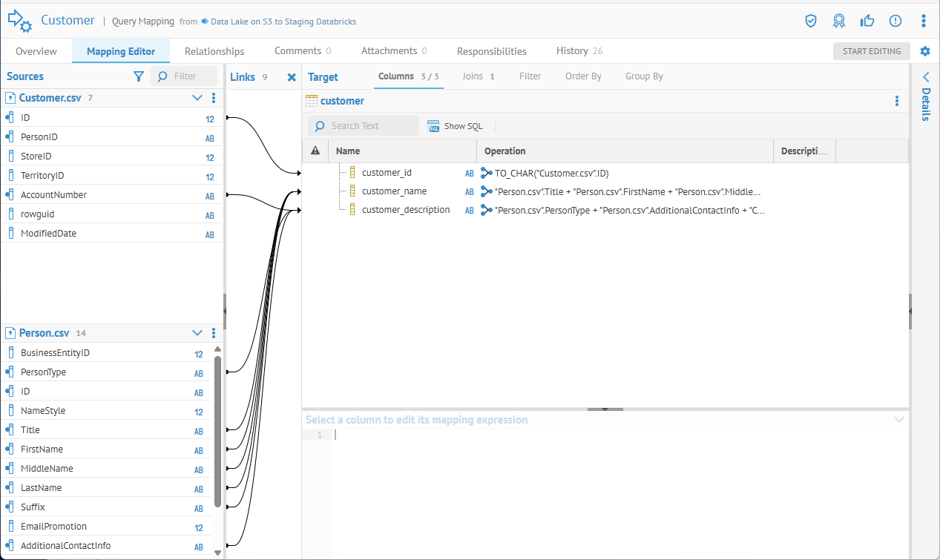Switch to the Relationships tab
940x560 pixels.
pyautogui.click(x=214, y=51)
